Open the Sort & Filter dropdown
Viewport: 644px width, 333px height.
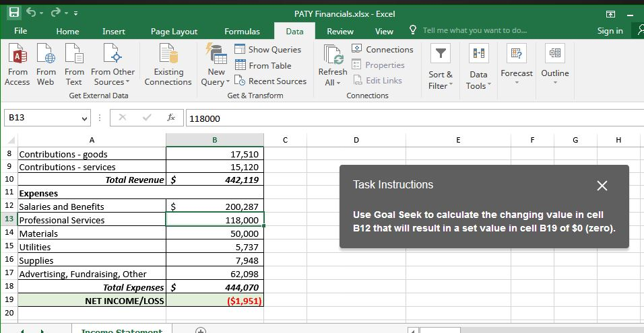441,67
